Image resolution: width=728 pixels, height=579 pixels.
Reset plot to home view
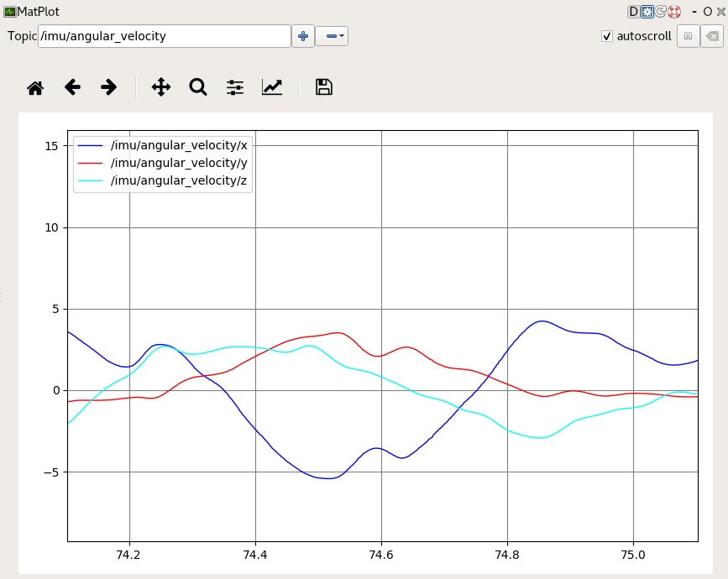click(x=34, y=87)
